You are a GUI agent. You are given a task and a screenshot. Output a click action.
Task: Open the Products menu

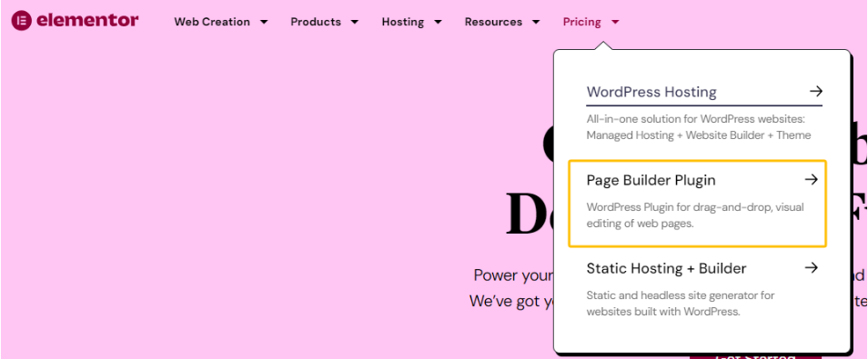pos(316,22)
